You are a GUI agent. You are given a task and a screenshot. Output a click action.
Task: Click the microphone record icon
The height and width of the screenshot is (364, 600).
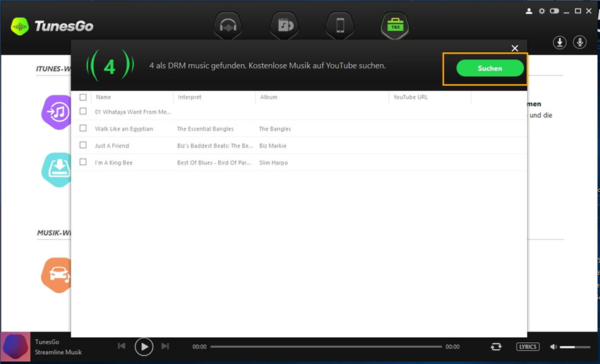pos(580,42)
